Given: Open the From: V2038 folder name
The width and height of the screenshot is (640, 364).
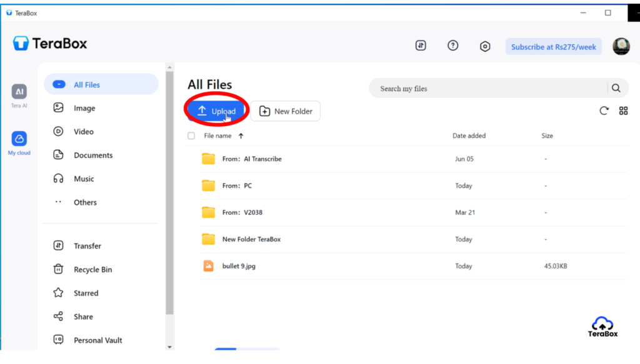Looking at the screenshot, I should coord(242,212).
